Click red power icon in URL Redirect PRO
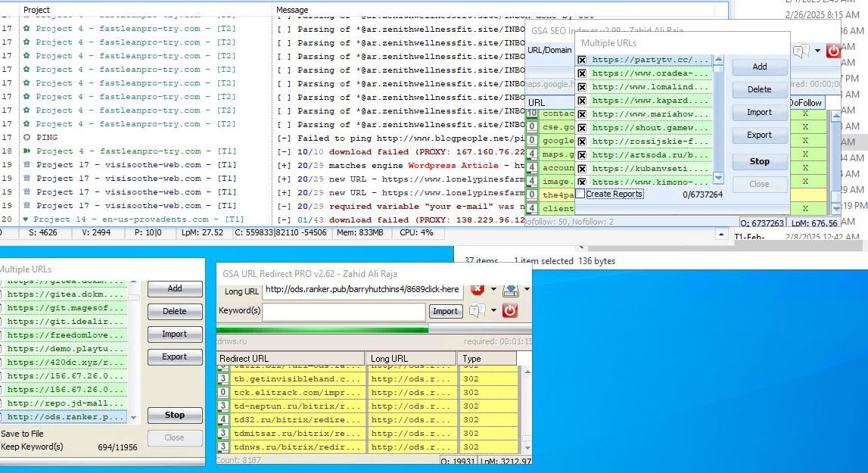 point(510,310)
